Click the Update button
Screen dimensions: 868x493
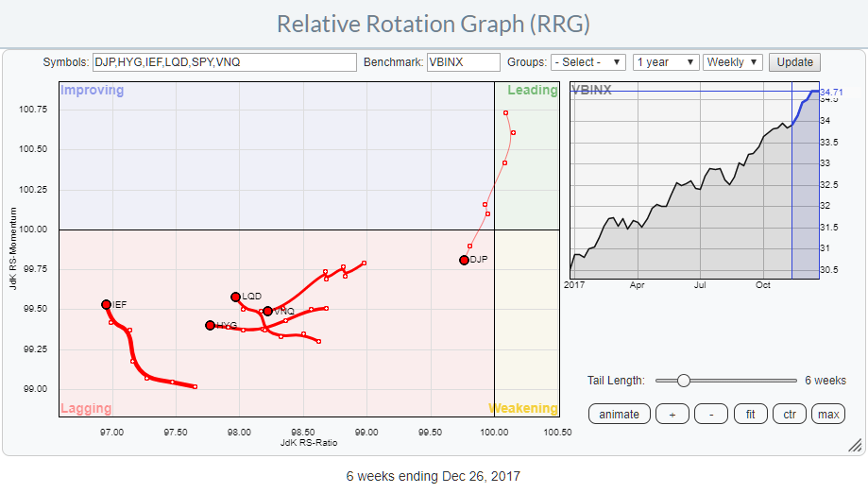794,62
